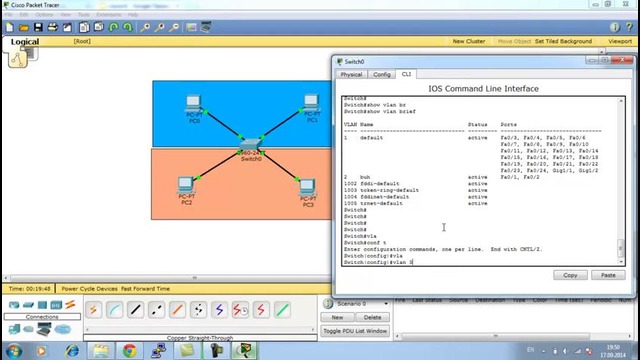Click the first magnifier Zoom In icon
Image resolution: width=640 pixels, height=360 pixels.
point(145,27)
